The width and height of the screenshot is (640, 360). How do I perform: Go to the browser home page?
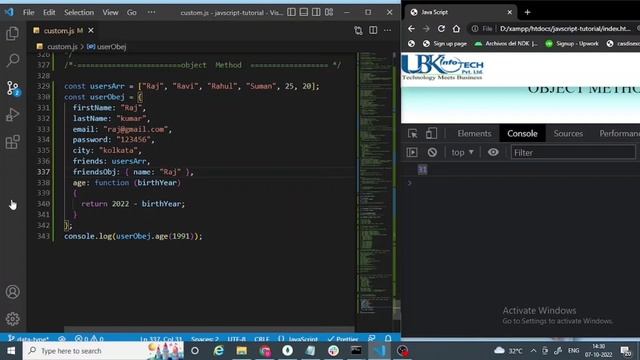coord(456,29)
